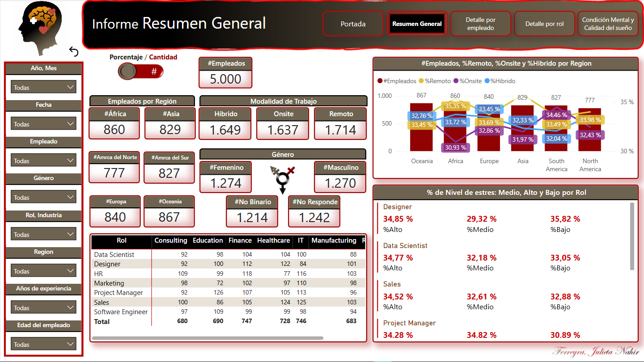Sort by the Rol column header
The height and width of the screenshot is (362, 644).
pyautogui.click(x=122, y=240)
